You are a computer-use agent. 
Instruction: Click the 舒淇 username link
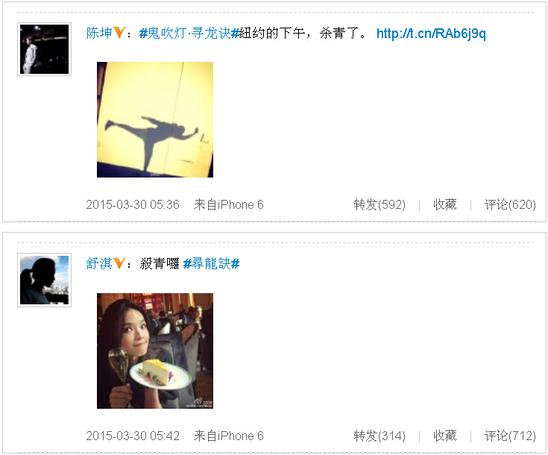click(x=99, y=263)
